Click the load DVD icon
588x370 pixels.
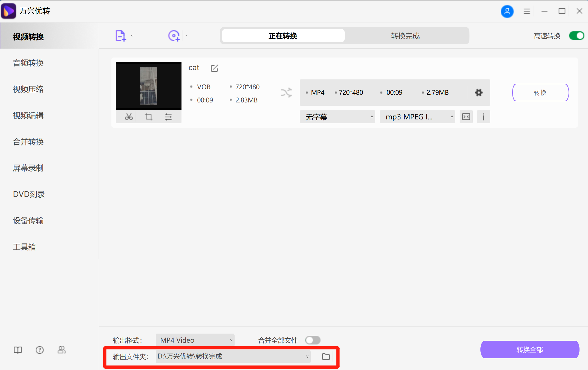[174, 35]
